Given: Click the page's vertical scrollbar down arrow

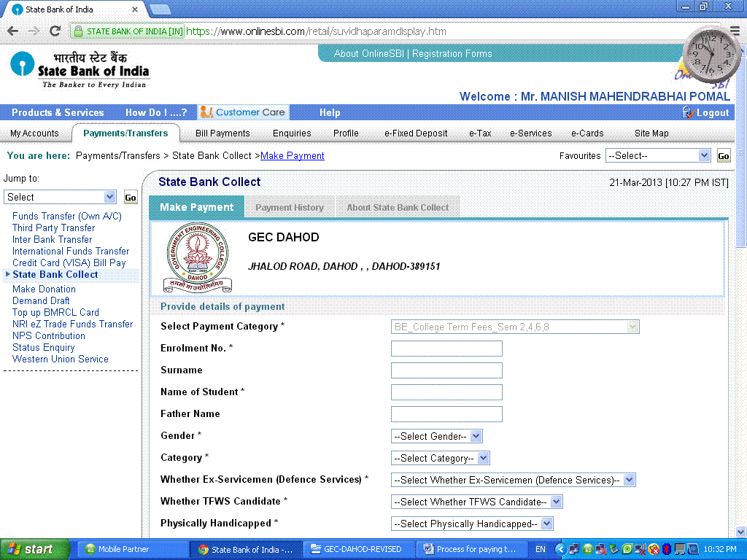Looking at the screenshot, I should (x=741, y=532).
